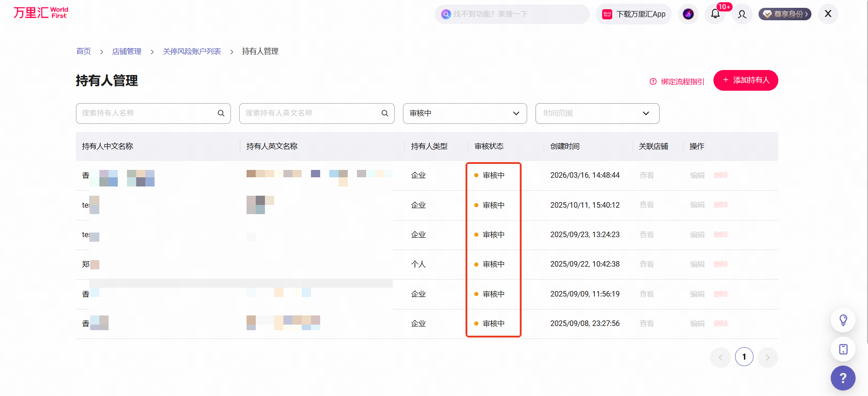
Task: Go to 关停风险账户列表 in the breadcrumb
Action: (192, 51)
